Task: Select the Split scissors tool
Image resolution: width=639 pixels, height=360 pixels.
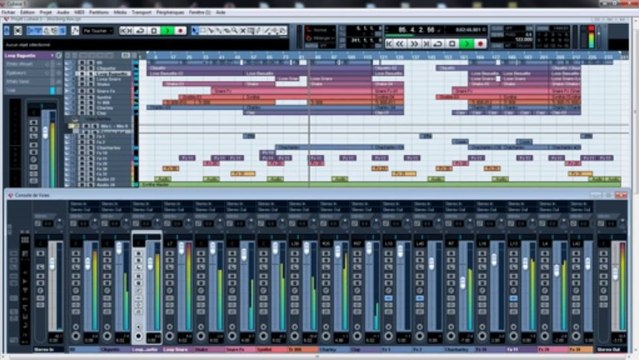Action: coord(212,31)
